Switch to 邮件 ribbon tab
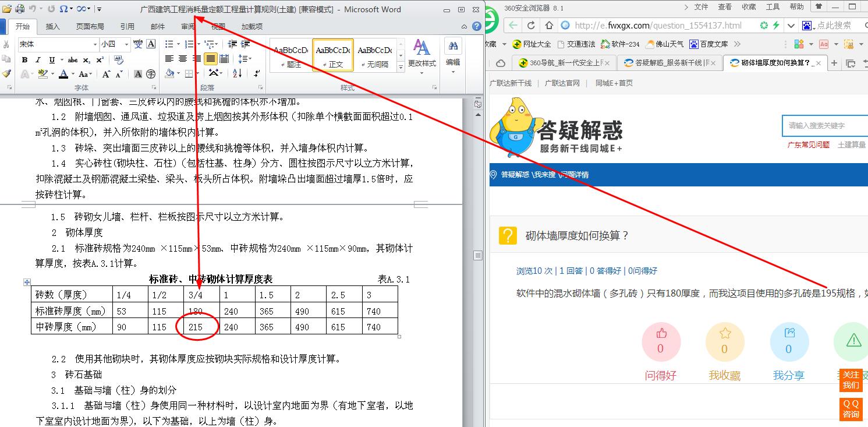 pyautogui.click(x=158, y=26)
